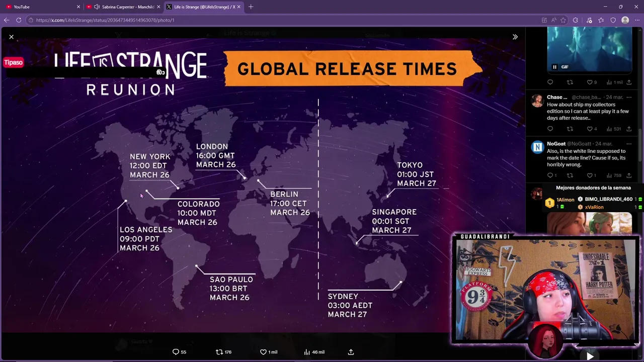The image size is (644, 362).
Task: Open the apps icon in address bar
Action: [x=544, y=20]
